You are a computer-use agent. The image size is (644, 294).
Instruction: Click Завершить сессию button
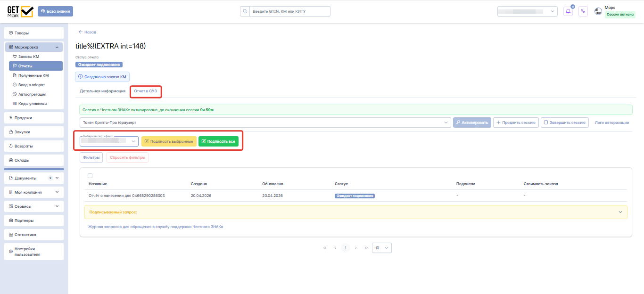coord(565,122)
